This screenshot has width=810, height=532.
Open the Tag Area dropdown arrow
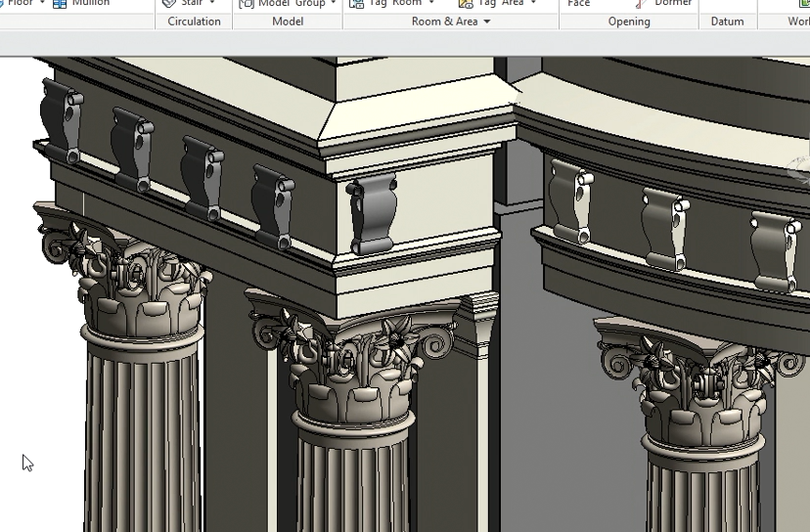pyautogui.click(x=534, y=4)
